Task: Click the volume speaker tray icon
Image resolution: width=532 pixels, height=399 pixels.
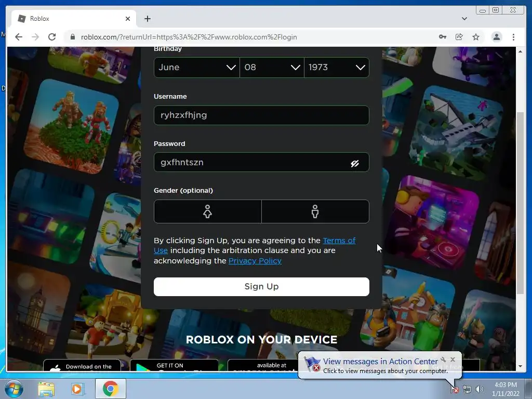Action: tap(480, 390)
